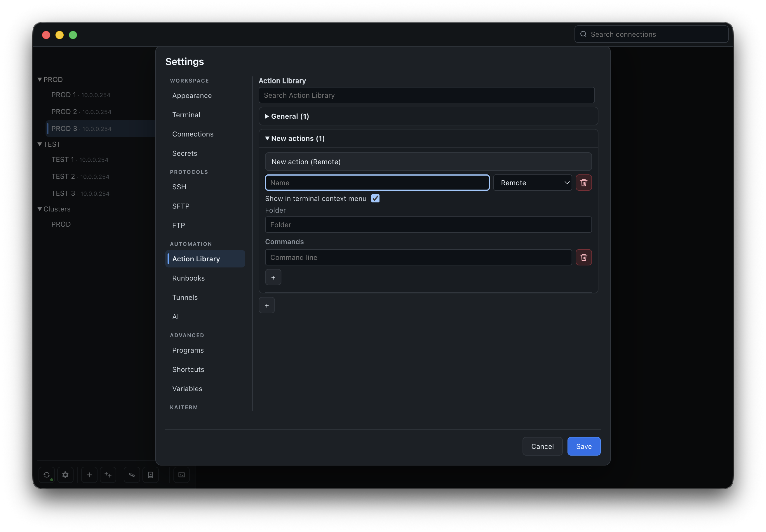Click the Search connections field
766x532 pixels.
point(651,34)
